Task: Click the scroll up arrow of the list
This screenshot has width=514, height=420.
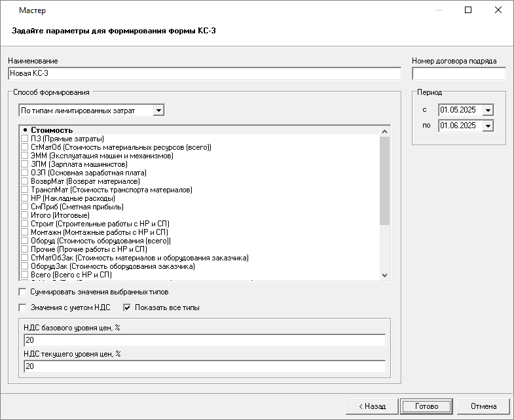Action: pyautogui.click(x=385, y=131)
